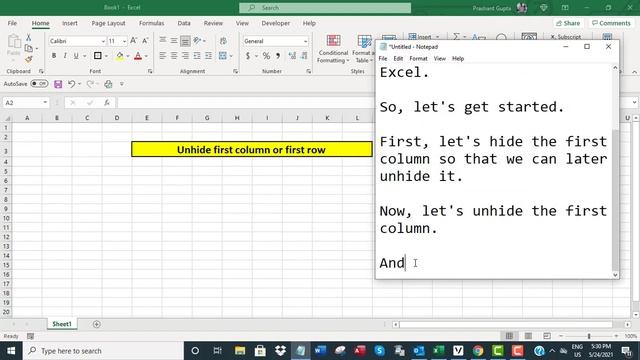Open Font dialog launcher
This screenshot has width=640, height=360.
coord(150,71)
